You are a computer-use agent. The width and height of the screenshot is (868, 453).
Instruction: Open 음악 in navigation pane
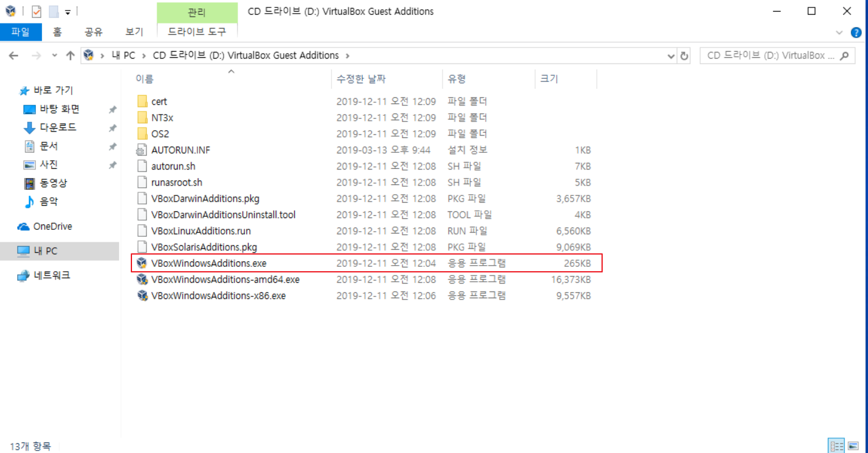coord(49,202)
